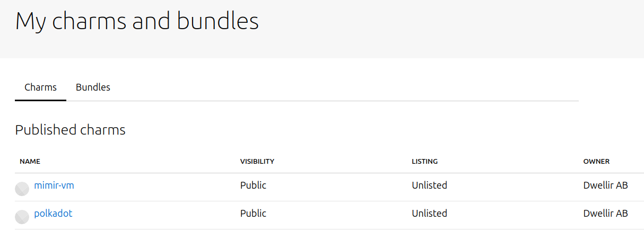This screenshot has width=644, height=230.
Task: Click Unlisted status for polkadot
Action: tap(429, 214)
